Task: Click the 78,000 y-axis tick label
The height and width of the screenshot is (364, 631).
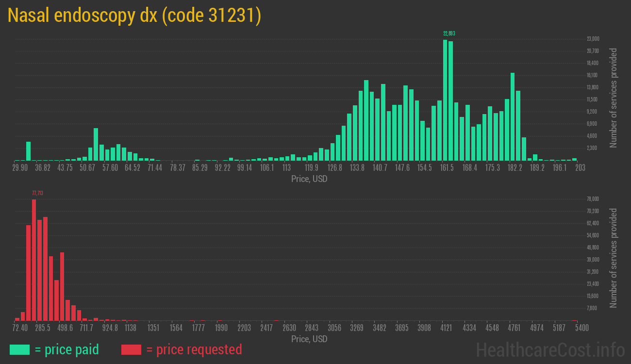Action: [x=593, y=199]
